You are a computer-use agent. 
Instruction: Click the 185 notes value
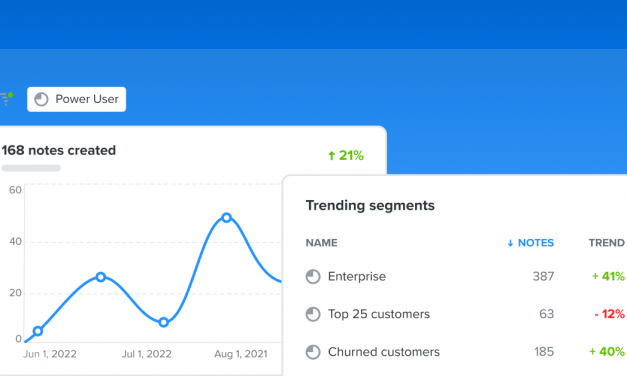[544, 352]
